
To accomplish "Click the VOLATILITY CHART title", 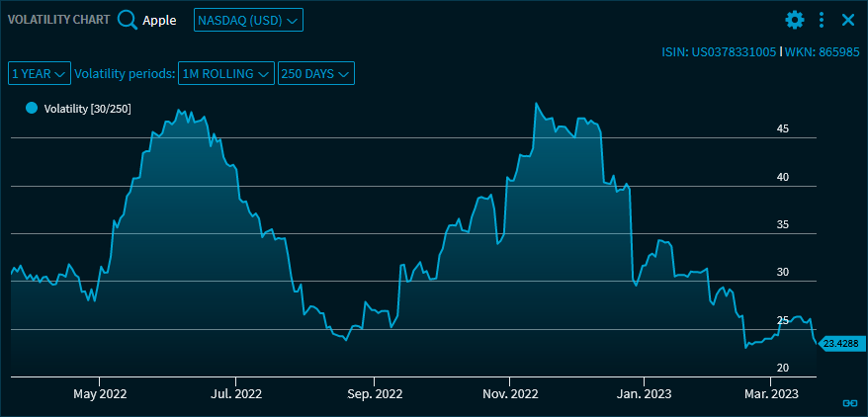I will 58,20.
